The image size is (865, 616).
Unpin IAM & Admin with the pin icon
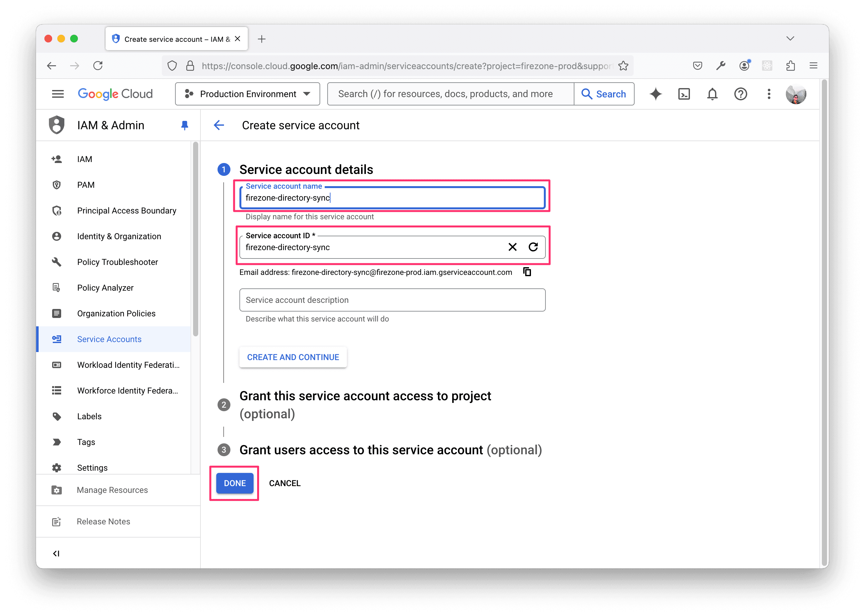pos(184,125)
